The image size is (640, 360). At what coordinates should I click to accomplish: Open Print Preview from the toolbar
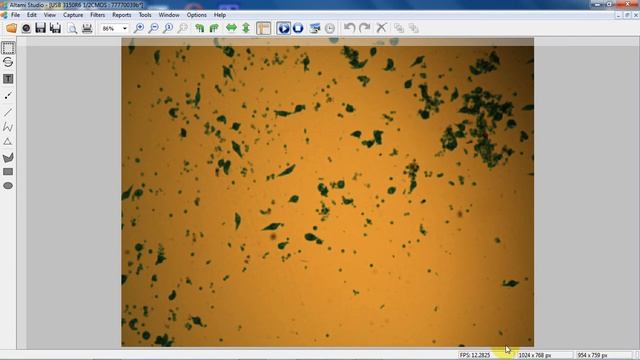(72, 28)
